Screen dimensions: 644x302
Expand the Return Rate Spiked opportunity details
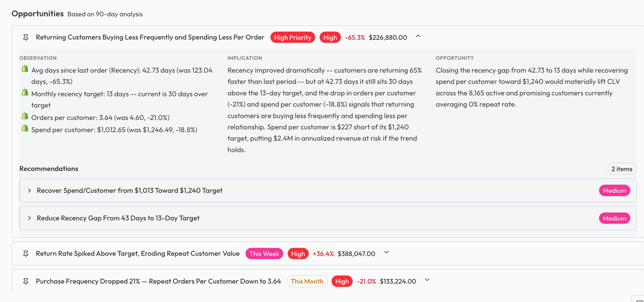386,253
